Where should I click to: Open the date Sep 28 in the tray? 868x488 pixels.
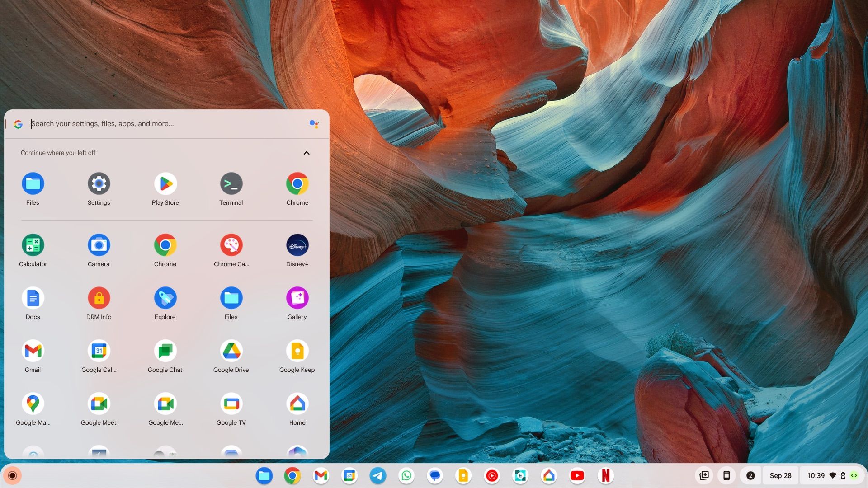click(x=781, y=475)
